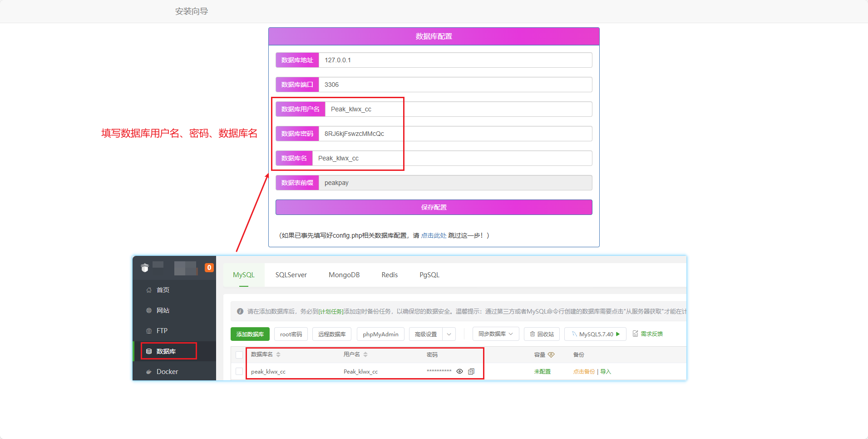The height and width of the screenshot is (439, 868).
Task: Click the 高级设置 button
Action: tap(426, 334)
